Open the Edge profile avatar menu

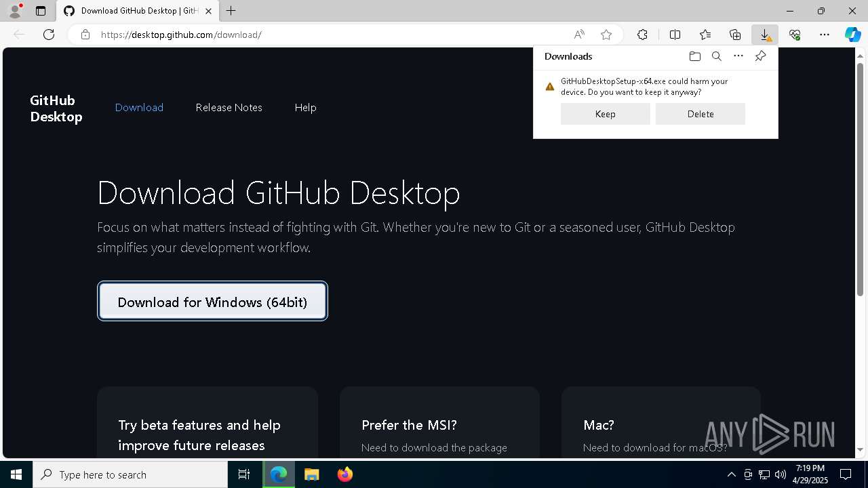14,11
